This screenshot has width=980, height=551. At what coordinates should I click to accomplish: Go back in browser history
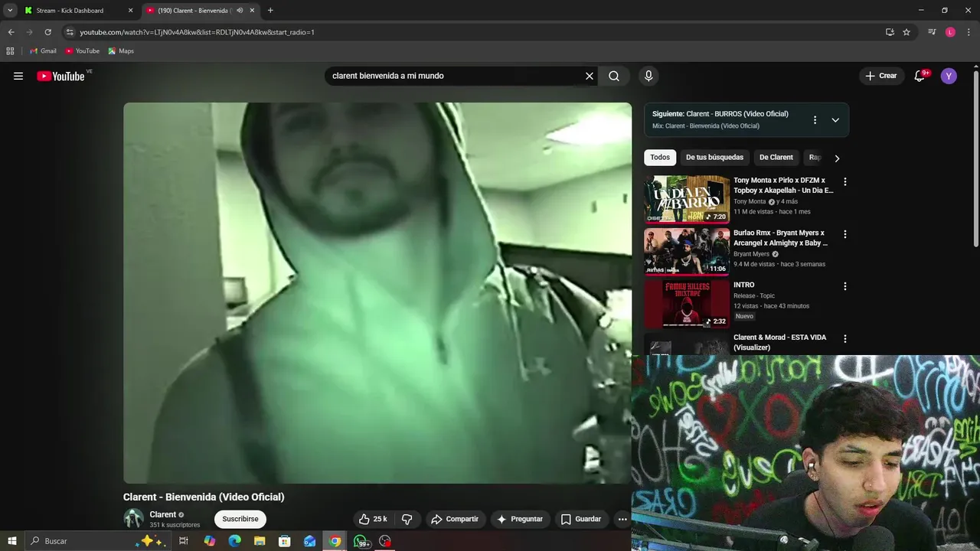11,32
